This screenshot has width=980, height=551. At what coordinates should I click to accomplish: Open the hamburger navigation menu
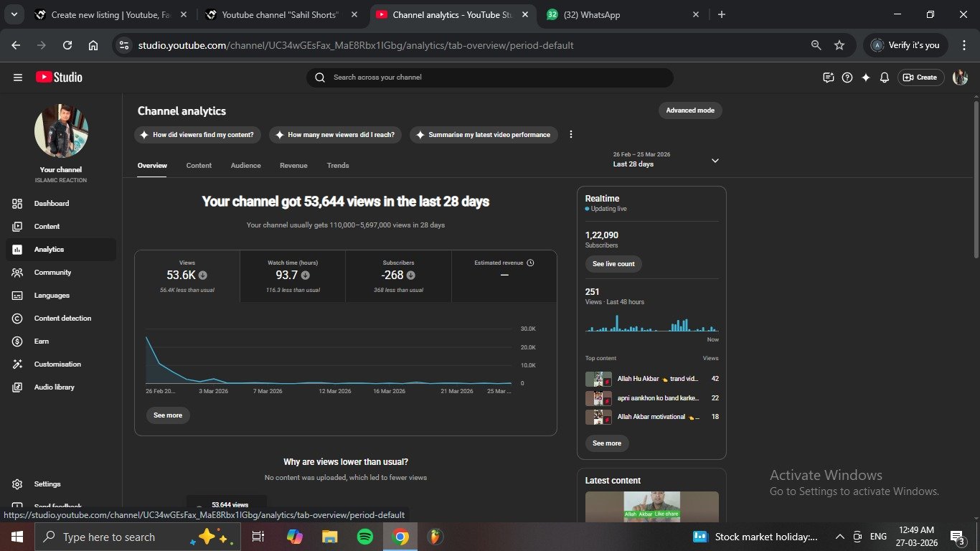18,77
